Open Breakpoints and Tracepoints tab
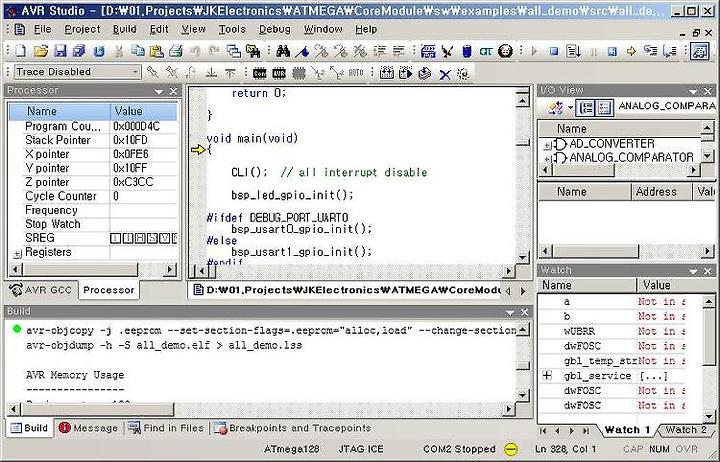 (292, 428)
